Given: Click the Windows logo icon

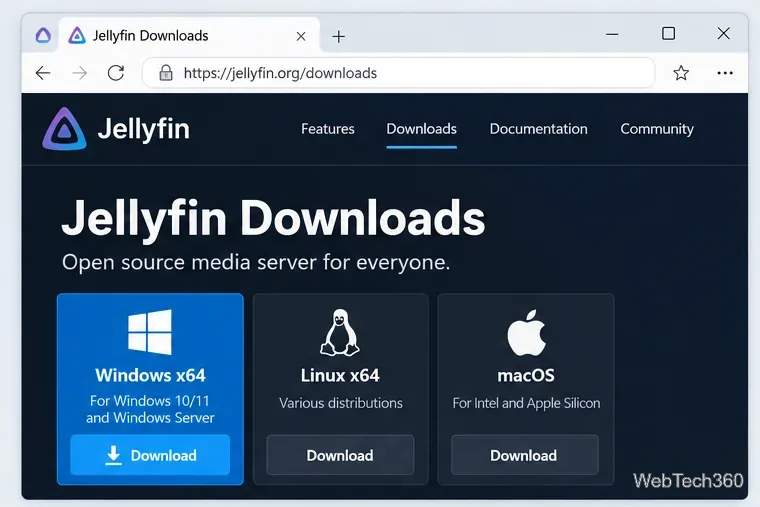Looking at the screenshot, I should [150, 332].
